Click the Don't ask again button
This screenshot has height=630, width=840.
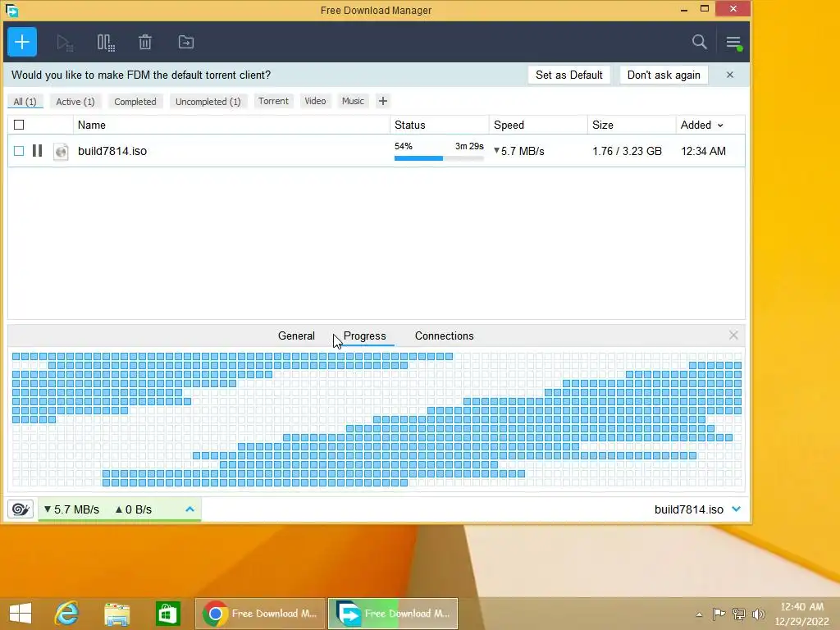(664, 75)
